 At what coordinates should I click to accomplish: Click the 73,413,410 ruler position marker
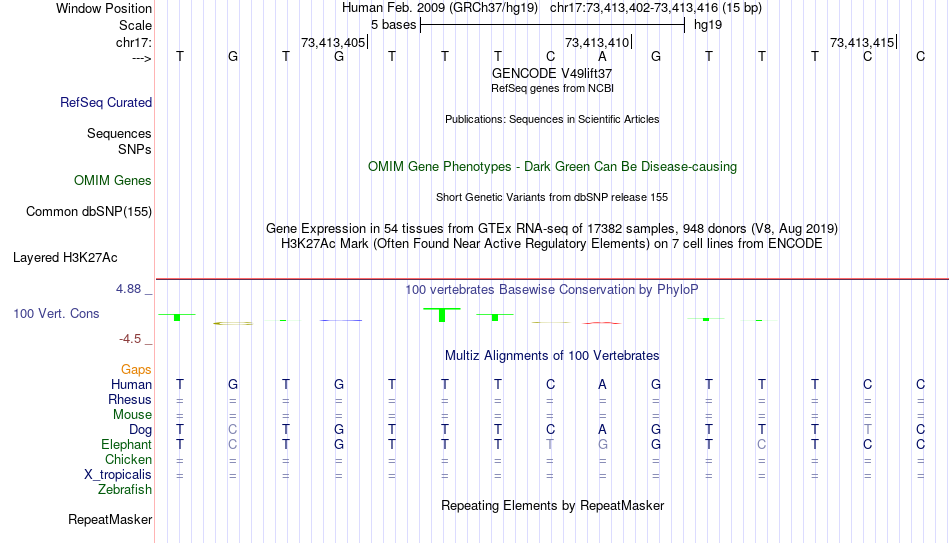coord(598,42)
